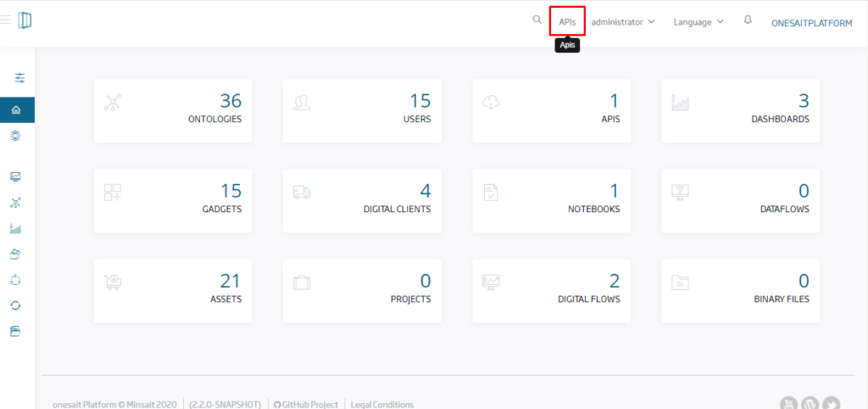Expand the Language dropdown
Screen dimensions: 868x409
[698, 22]
